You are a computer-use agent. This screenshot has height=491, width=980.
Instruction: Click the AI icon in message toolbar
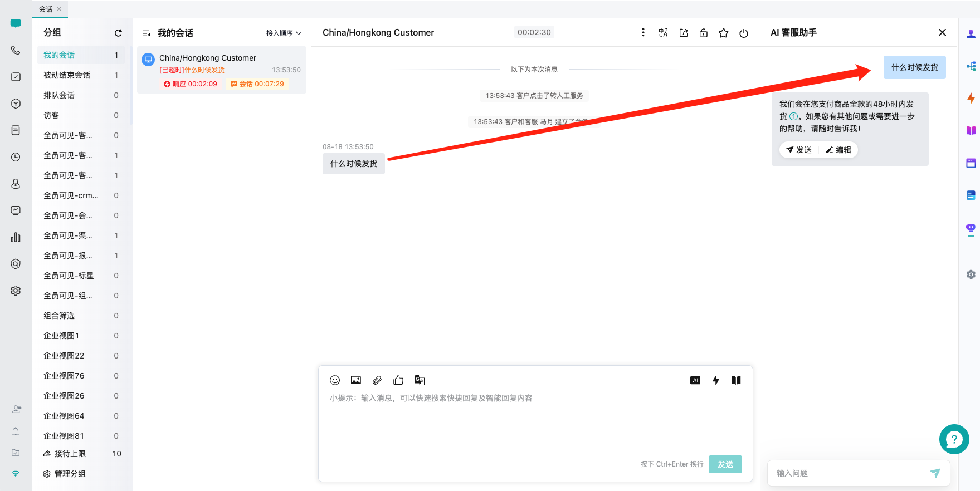click(x=695, y=380)
